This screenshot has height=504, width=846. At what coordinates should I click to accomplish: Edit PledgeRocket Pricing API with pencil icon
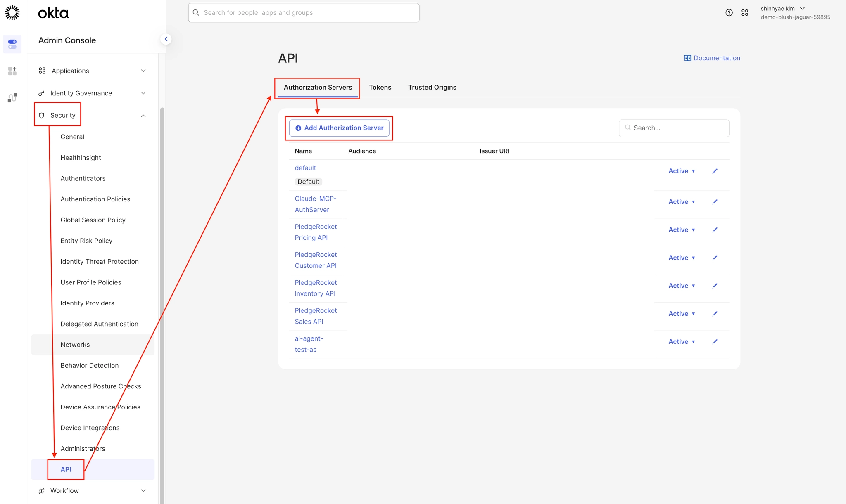(715, 230)
